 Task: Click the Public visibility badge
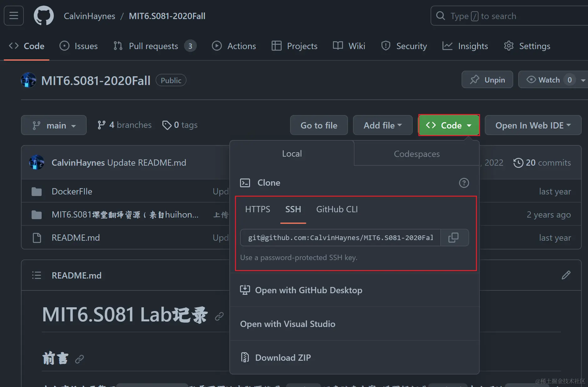coord(171,80)
